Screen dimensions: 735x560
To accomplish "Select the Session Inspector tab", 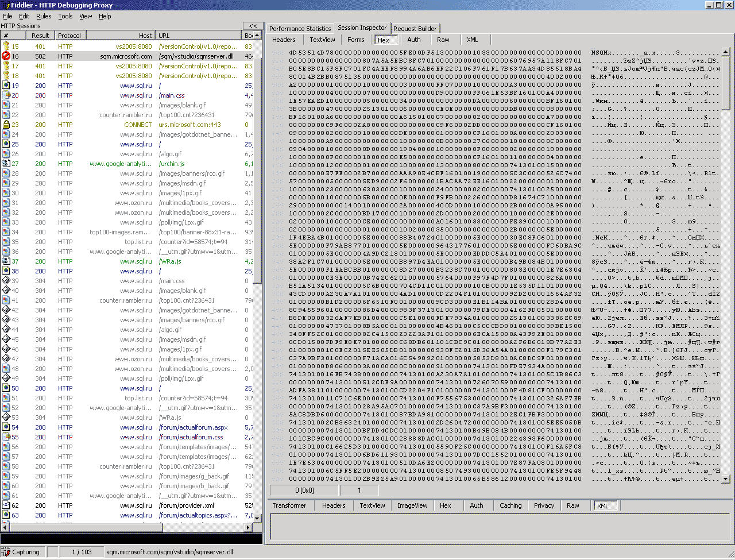I will pyautogui.click(x=362, y=28).
